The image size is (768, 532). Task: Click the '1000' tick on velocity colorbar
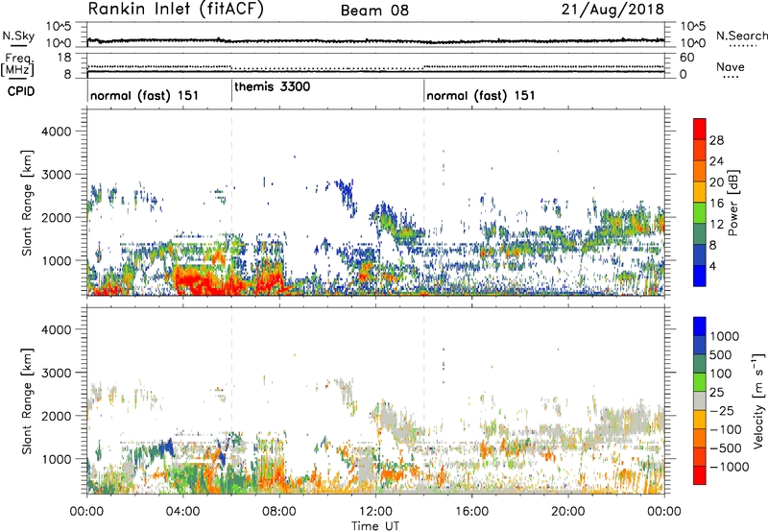725,336
